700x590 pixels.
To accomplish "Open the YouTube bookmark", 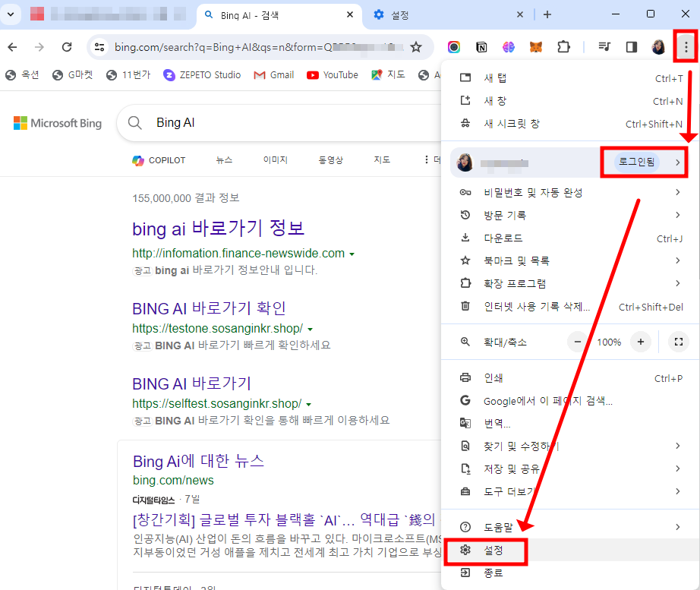I will coord(333,74).
